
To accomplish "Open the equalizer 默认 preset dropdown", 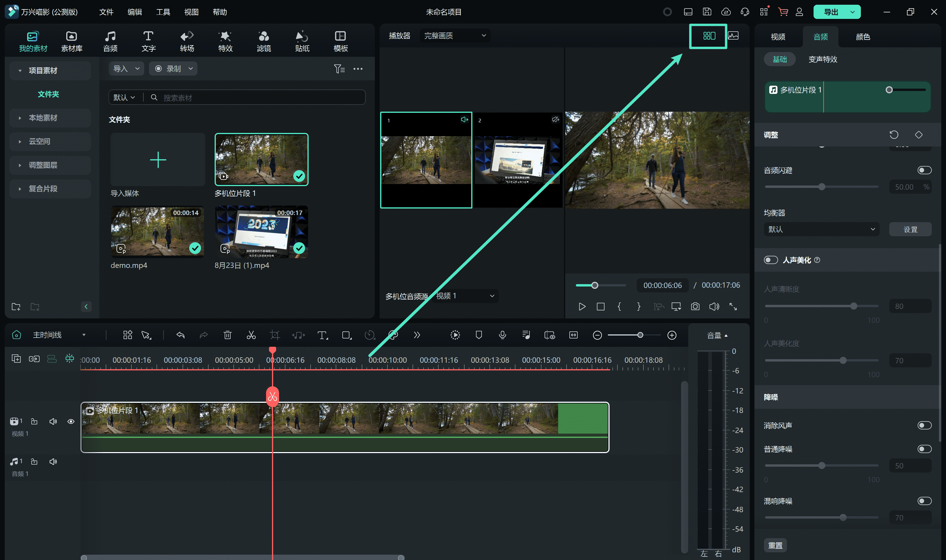I will click(x=821, y=229).
